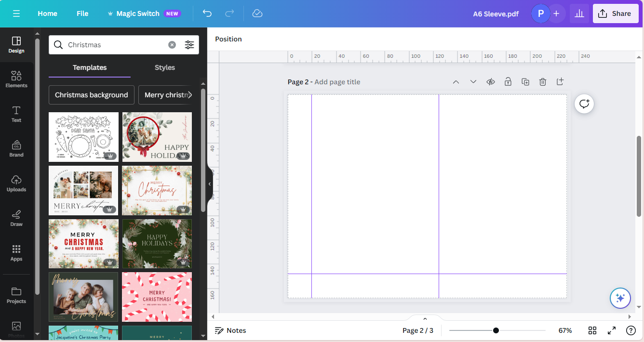Redo the last action
The width and height of the screenshot is (644, 342).
point(229,13)
